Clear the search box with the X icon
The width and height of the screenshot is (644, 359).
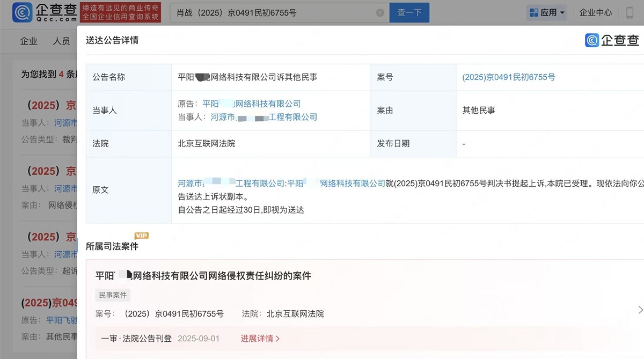(380, 13)
